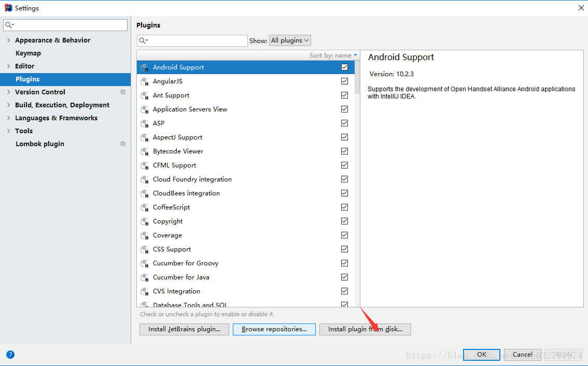Disable the CSS Support plugin
The image size is (588, 366).
[x=345, y=249]
